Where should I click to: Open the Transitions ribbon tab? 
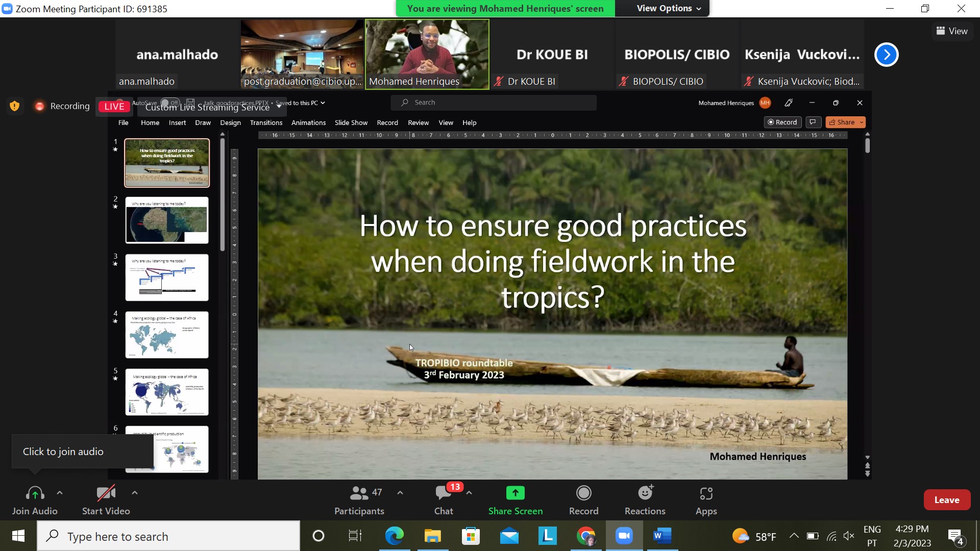click(266, 123)
